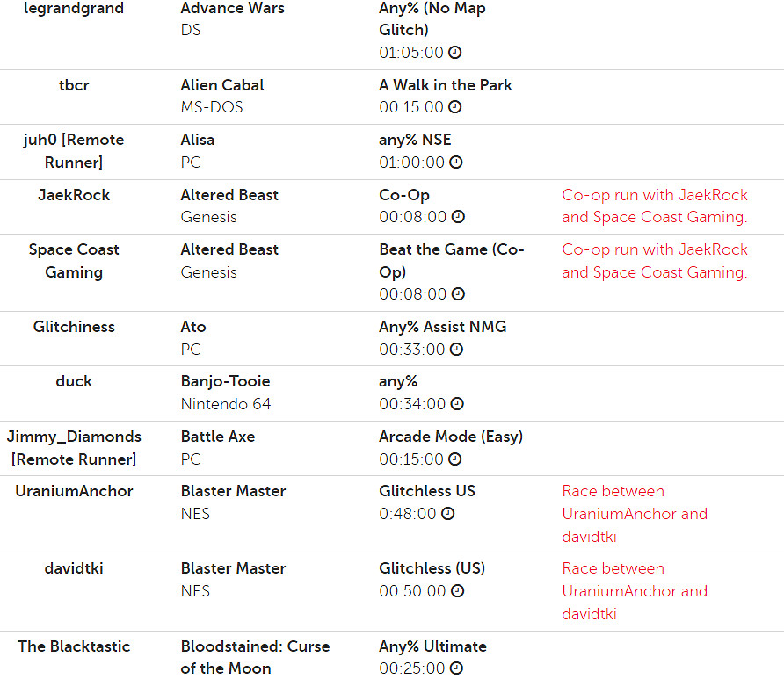This screenshot has width=784, height=679.
Task: Click the clock icon for JaekRock's Altered Beast run
Action: tap(458, 217)
